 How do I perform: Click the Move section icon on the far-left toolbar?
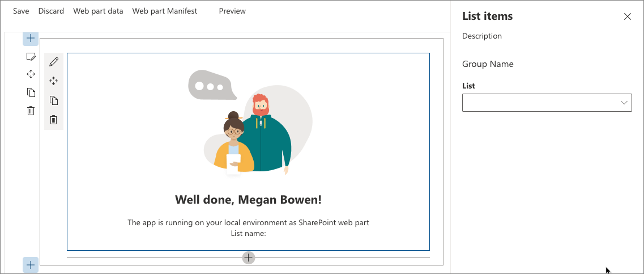31,74
